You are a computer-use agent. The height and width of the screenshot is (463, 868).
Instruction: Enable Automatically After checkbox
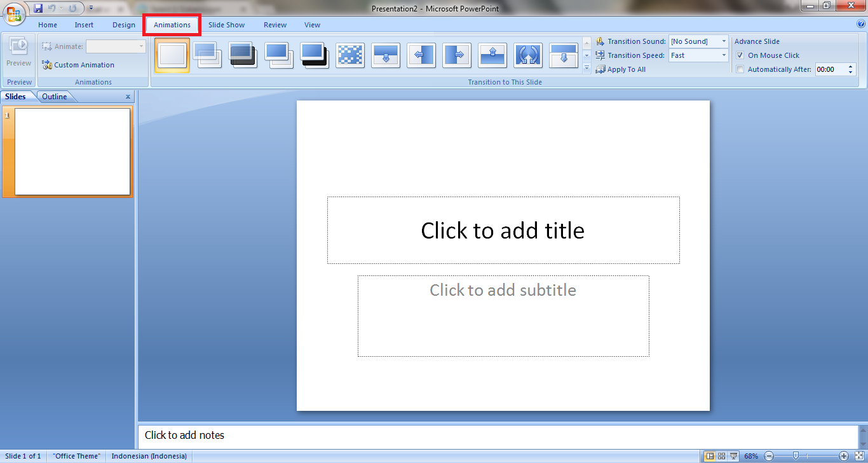click(740, 69)
